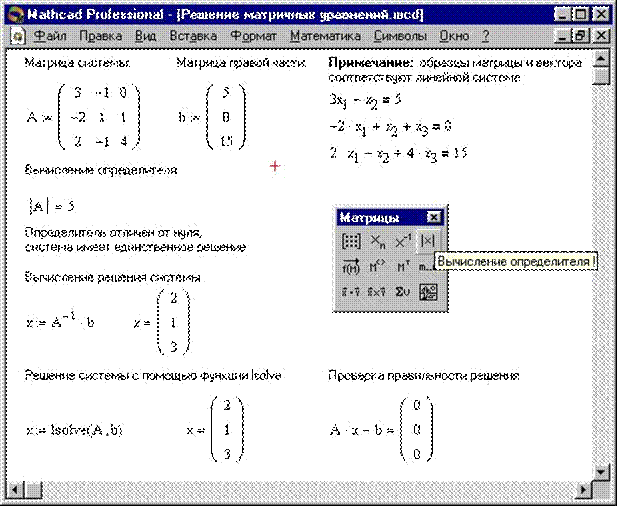Insert a matrix using the Matrix icon
The height and width of the screenshot is (506, 617).
pyautogui.click(x=351, y=241)
